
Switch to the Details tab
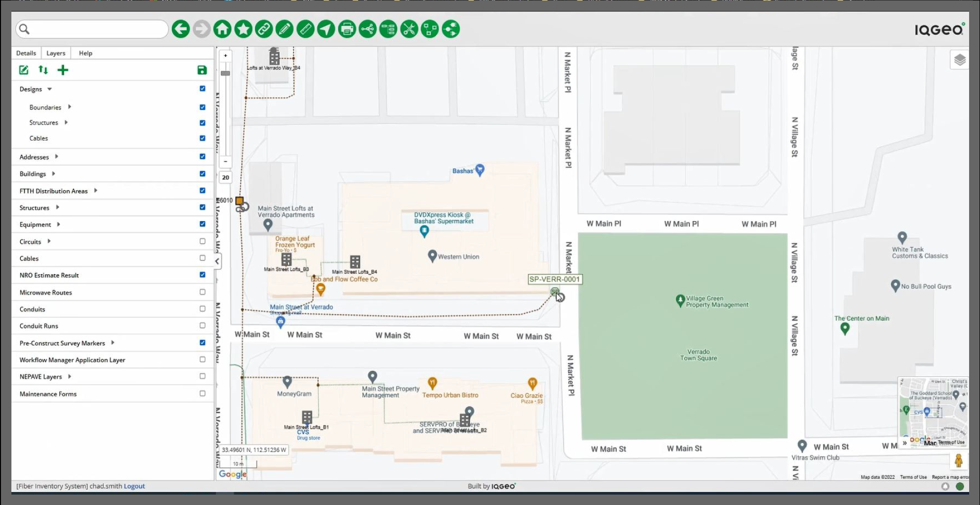26,53
